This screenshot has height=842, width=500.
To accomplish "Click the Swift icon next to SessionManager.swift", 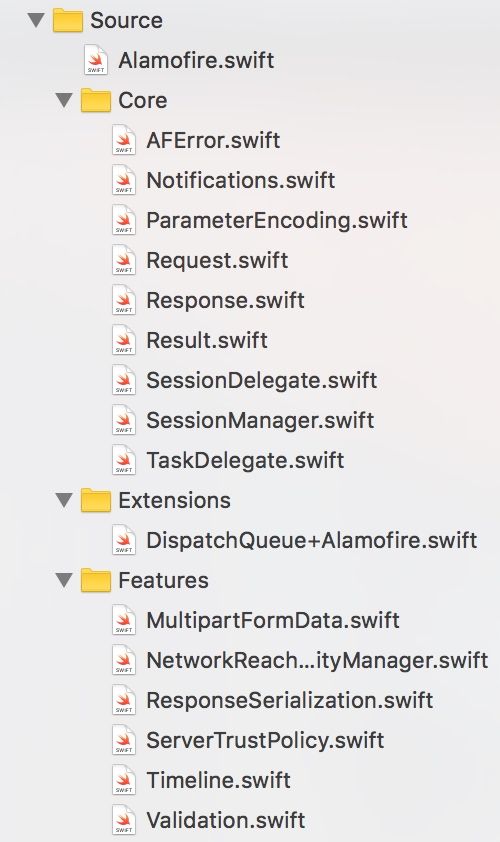I will (x=124, y=420).
